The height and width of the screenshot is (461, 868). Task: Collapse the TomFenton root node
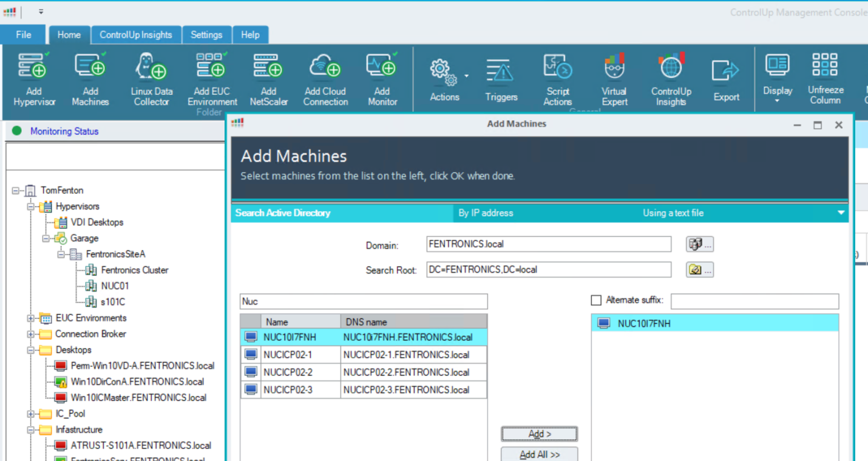pos(15,190)
